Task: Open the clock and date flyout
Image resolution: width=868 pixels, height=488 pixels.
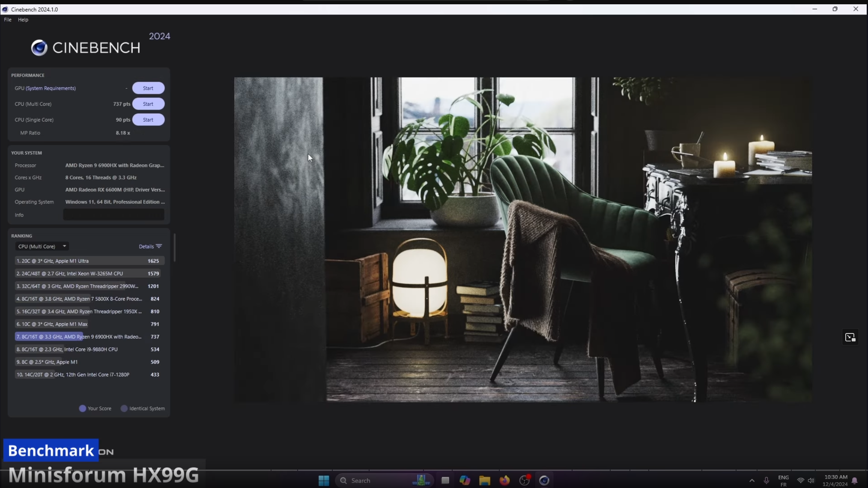Action: [835, 481]
